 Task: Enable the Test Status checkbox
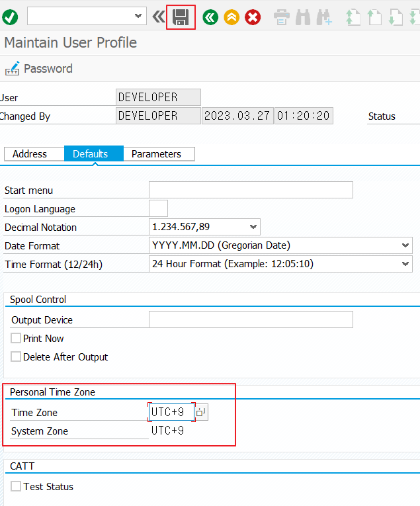(16, 486)
